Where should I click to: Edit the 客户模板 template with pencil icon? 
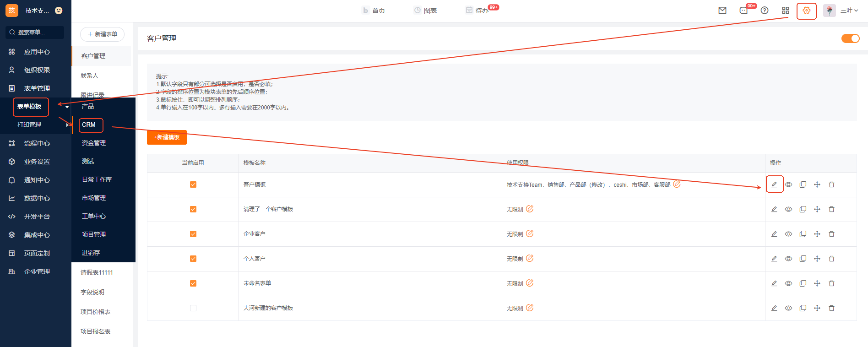(774, 184)
